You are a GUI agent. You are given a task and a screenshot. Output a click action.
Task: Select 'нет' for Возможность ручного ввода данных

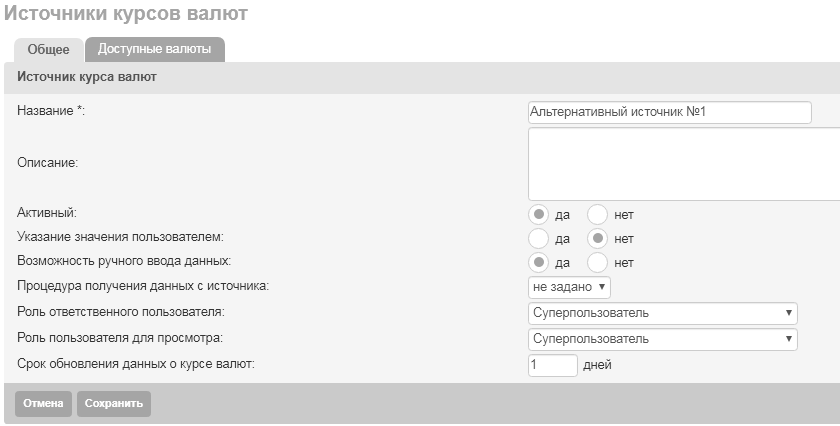tap(597, 263)
